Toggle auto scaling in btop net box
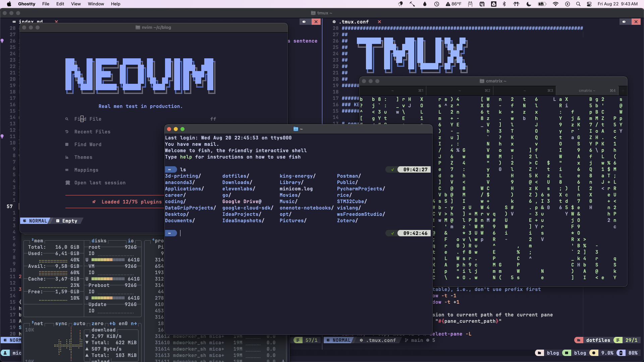This screenshot has width=644, height=362. pyautogui.click(x=79, y=323)
